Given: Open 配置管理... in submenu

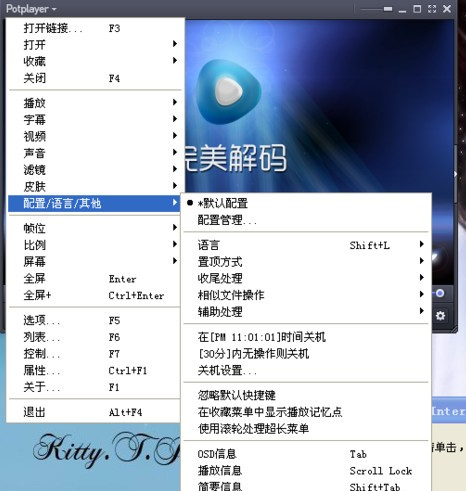Looking at the screenshot, I should point(306,220).
